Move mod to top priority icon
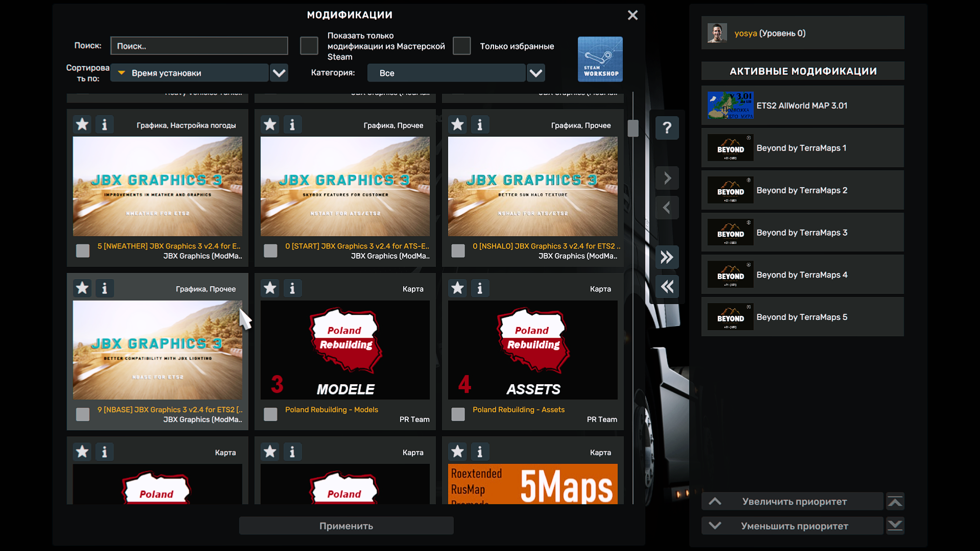This screenshot has height=551, width=980. 895,502
